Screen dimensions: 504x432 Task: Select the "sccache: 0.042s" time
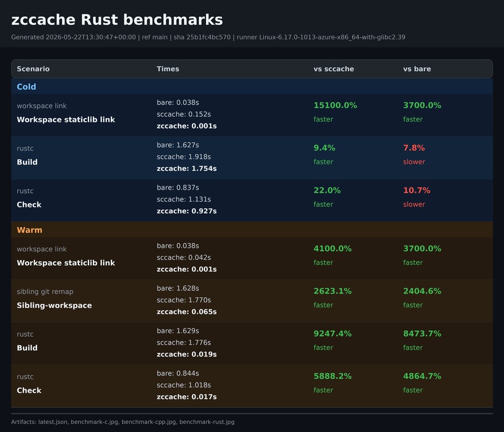click(184, 257)
